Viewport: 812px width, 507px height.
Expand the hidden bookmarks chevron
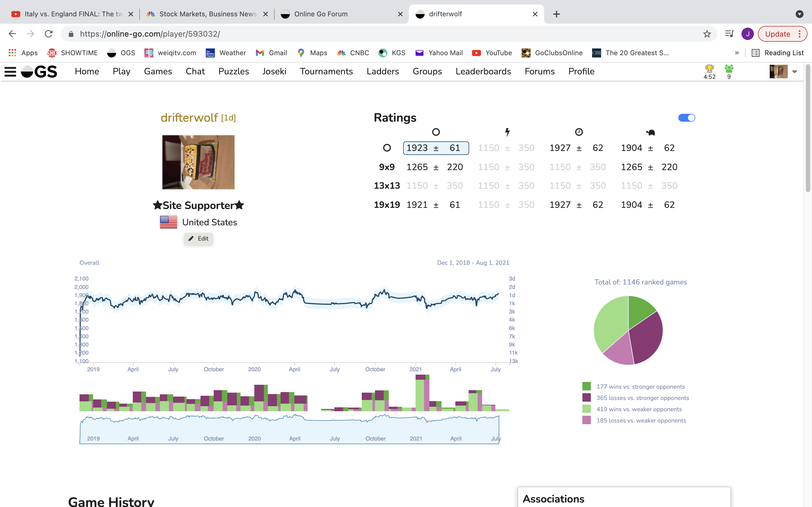[x=737, y=53]
